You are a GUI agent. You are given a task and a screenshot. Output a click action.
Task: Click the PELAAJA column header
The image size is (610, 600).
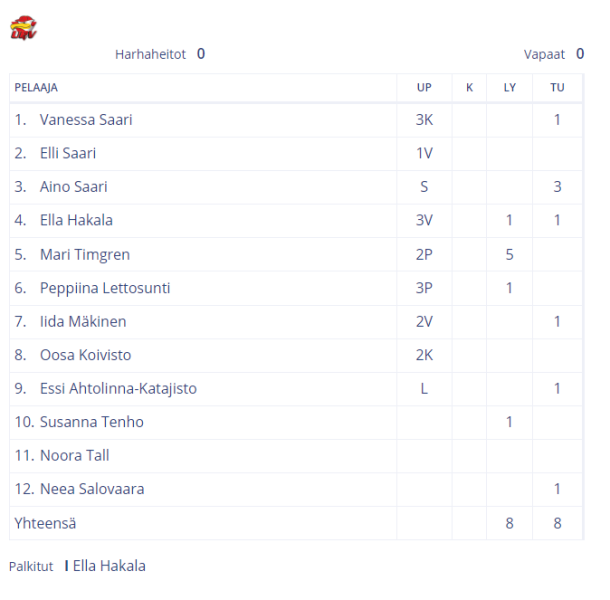coord(36,88)
